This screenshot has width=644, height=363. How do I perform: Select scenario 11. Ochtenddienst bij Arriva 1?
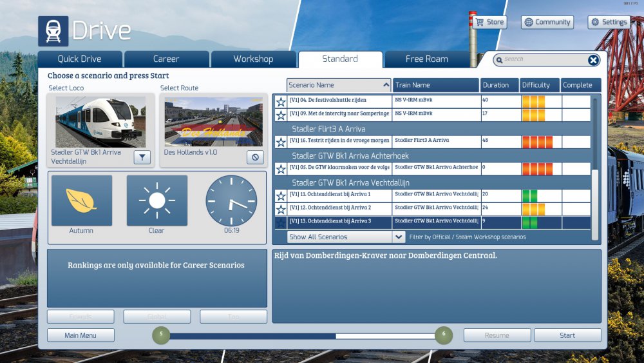click(x=433, y=195)
